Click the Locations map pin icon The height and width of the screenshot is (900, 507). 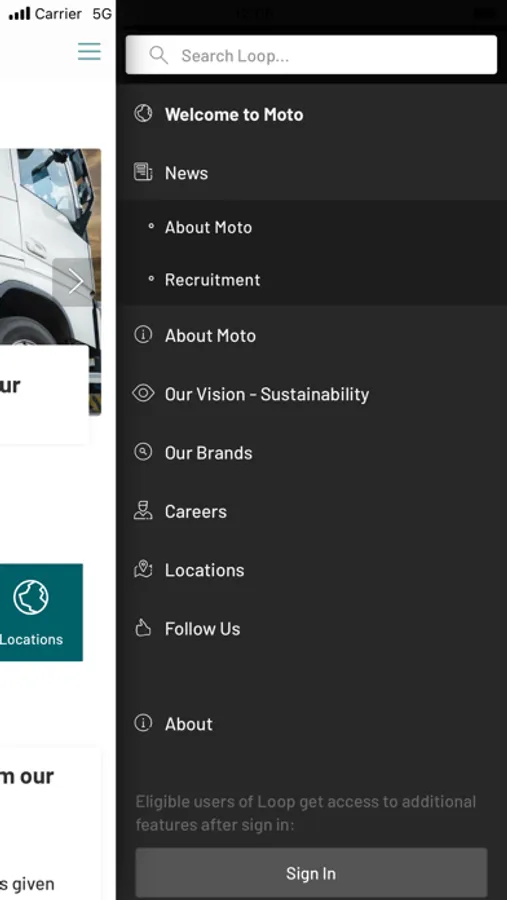pyautogui.click(x=143, y=569)
